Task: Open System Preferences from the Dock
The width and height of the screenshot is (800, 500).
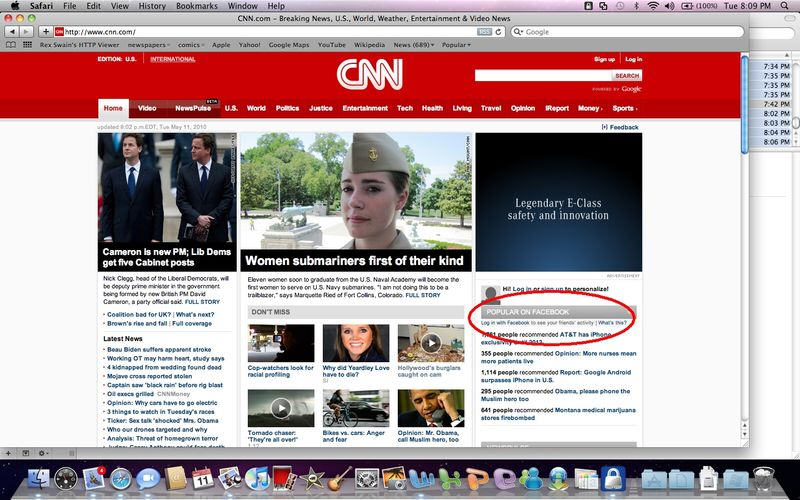Action: coord(366,479)
